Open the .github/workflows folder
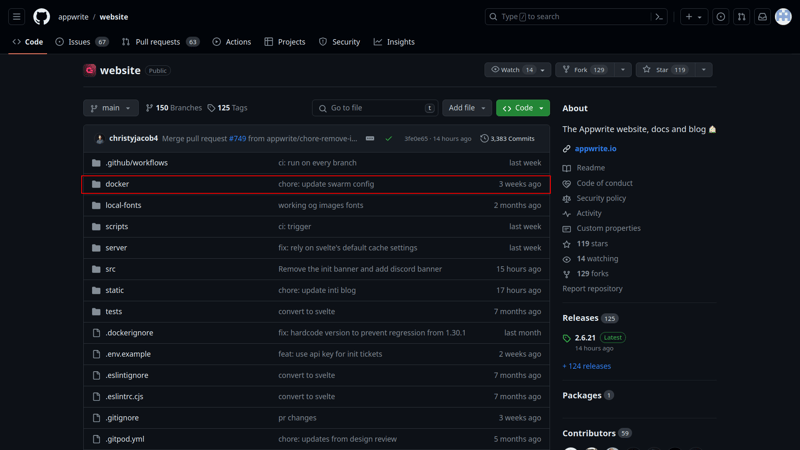 (136, 163)
